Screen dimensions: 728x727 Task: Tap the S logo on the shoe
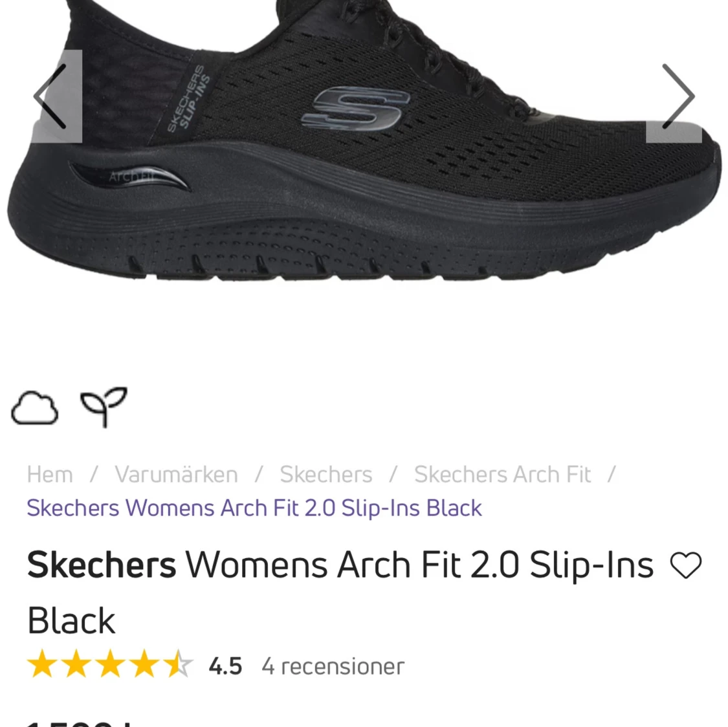(356, 108)
